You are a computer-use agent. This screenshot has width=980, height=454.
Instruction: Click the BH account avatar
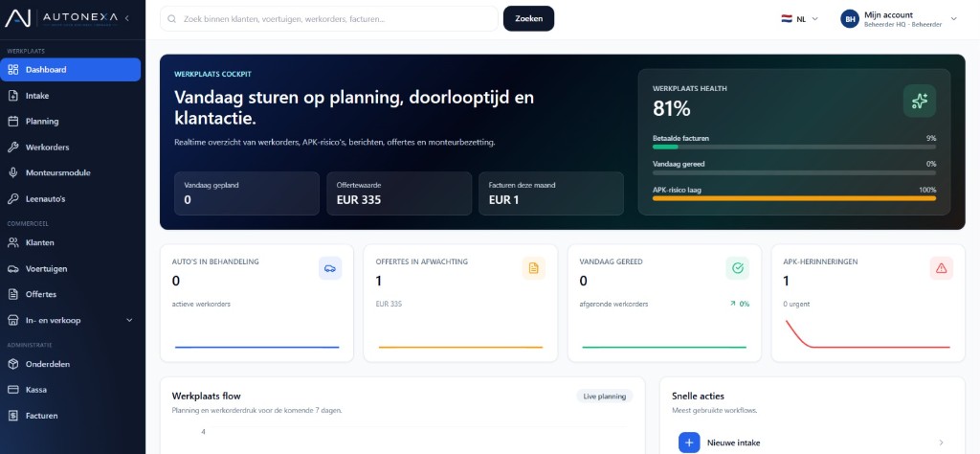850,19
